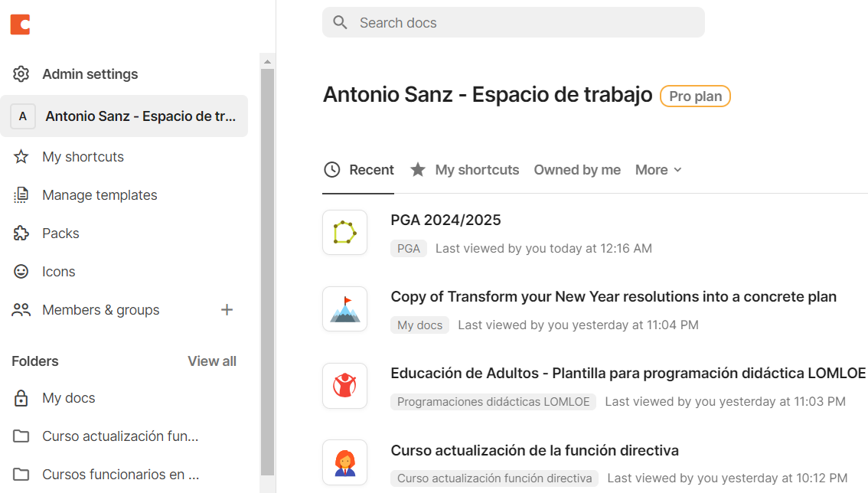868x493 pixels.
Task: Click the star icon on My shortcuts tab
Action: (418, 169)
